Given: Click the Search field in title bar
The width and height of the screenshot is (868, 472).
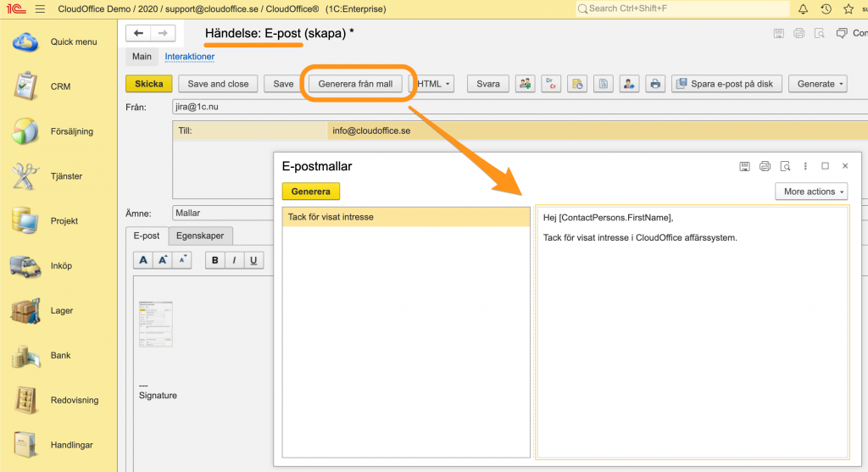Looking at the screenshot, I should [682, 8].
